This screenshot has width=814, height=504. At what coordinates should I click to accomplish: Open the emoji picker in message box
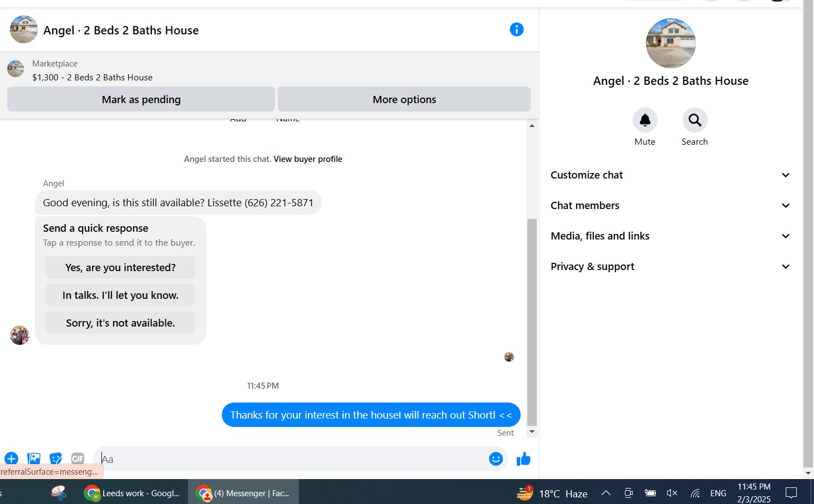496,459
